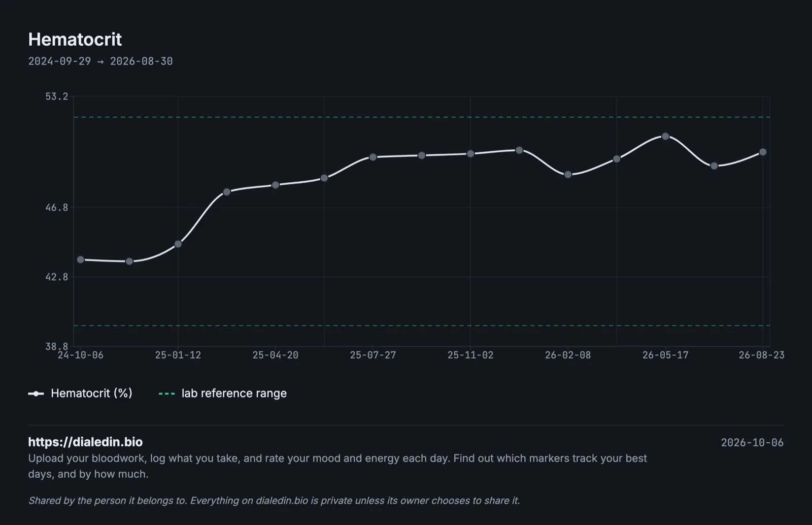The image size is (812, 525).
Task: Click the Hematocrit (%) legend label
Action: tap(92, 393)
